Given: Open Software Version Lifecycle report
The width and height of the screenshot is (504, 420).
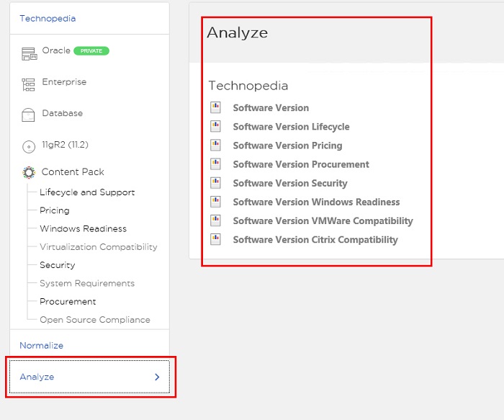Looking at the screenshot, I should click(291, 127).
